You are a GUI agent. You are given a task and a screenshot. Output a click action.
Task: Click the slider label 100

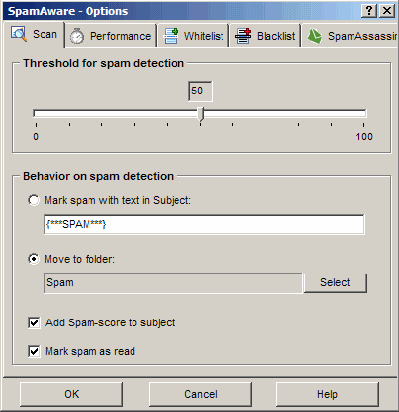pos(364,137)
